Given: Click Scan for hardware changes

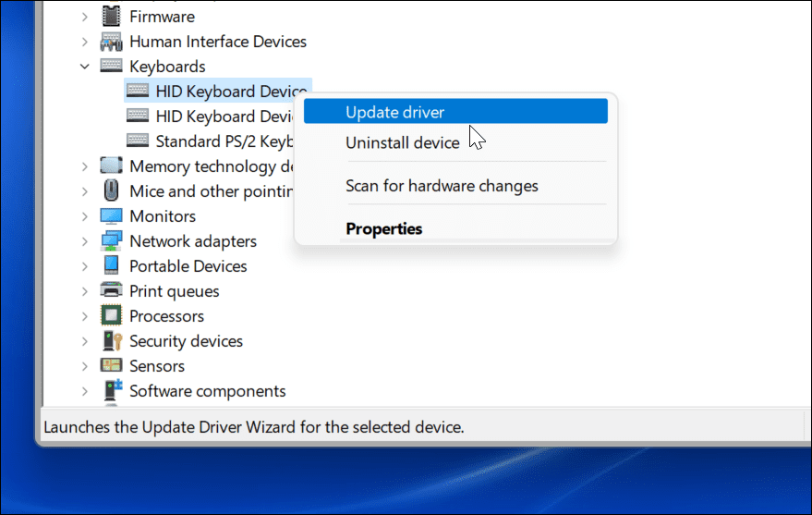Looking at the screenshot, I should pyautogui.click(x=442, y=186).
